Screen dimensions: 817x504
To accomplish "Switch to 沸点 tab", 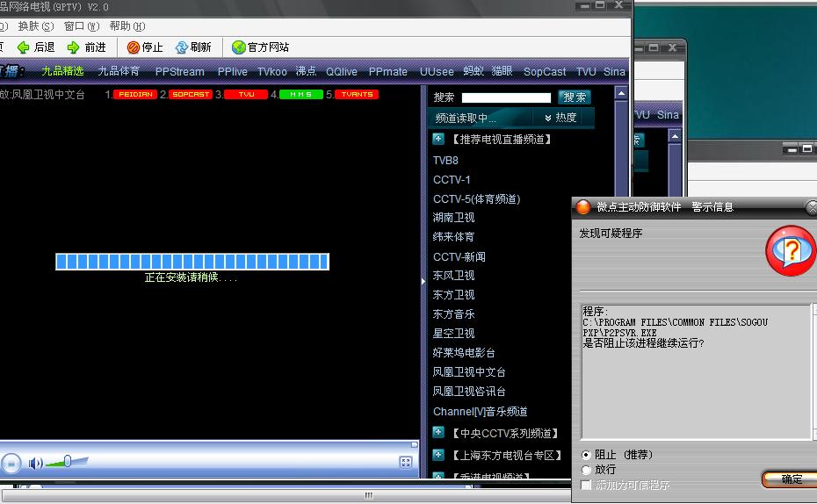I will (306, 71).
